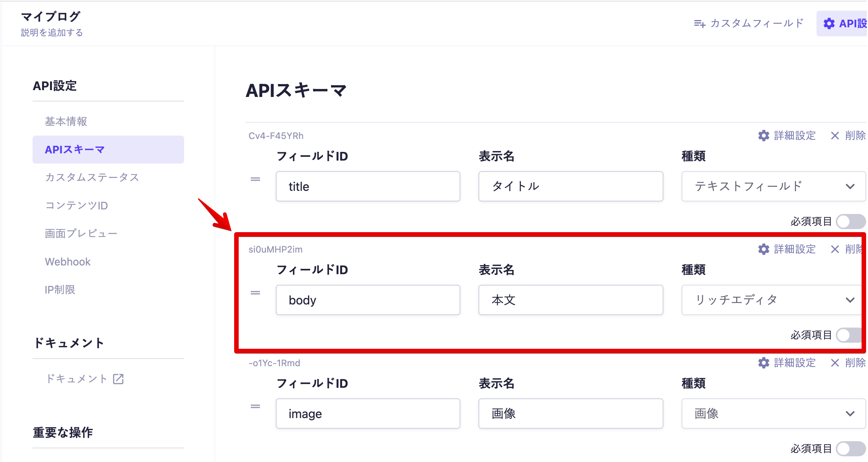Click the drag handle icon beside body field
This screenshot has height=462, width=868.
coord(255,293)
